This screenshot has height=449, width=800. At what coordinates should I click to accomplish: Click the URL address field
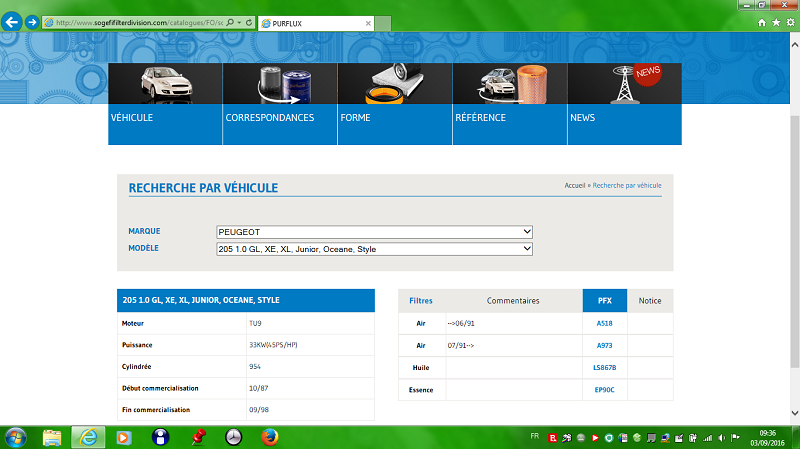[x=139, y=22]
